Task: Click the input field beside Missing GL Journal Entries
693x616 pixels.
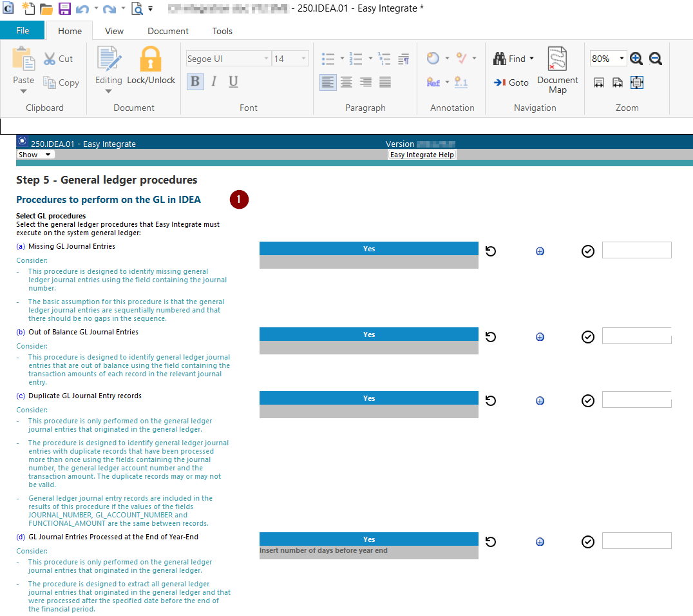Action: click(636, 250)
